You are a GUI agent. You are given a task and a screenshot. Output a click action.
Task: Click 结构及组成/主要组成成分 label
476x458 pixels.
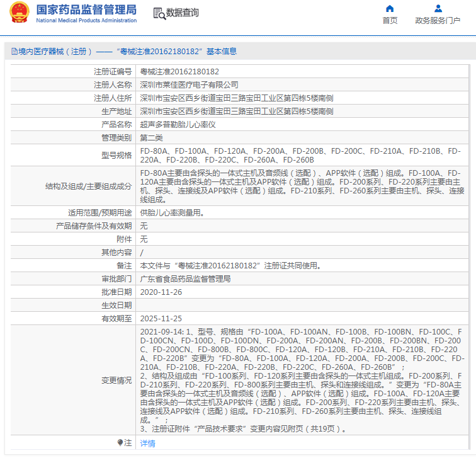[x=88, y=186]
